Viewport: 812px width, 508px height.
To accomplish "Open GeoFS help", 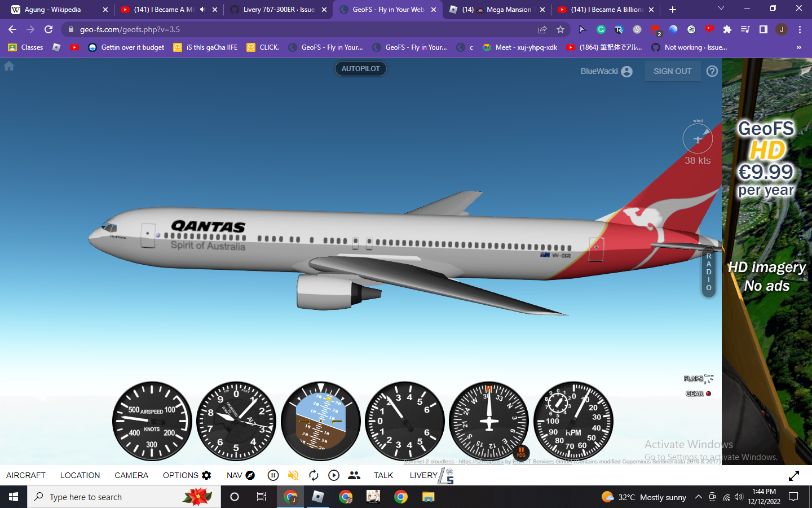I will click(x=712, y=71).
